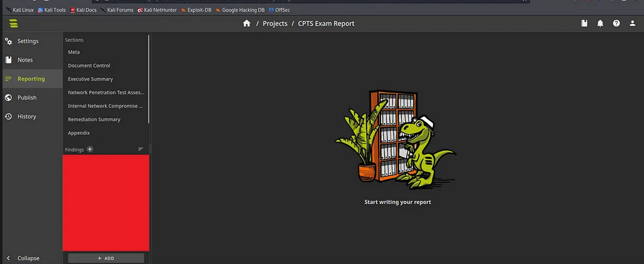Open Exploit-DB bookmark
Viewport: 644px width, 264px height.
tap(196, 10)
